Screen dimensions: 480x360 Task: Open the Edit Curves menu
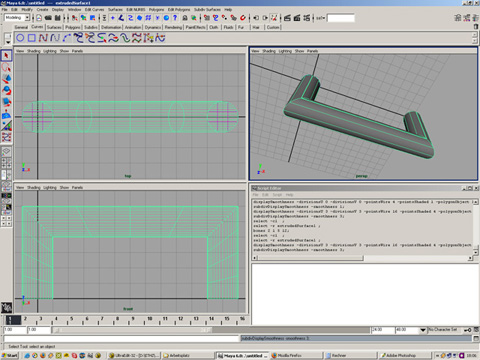coord(94,10)
